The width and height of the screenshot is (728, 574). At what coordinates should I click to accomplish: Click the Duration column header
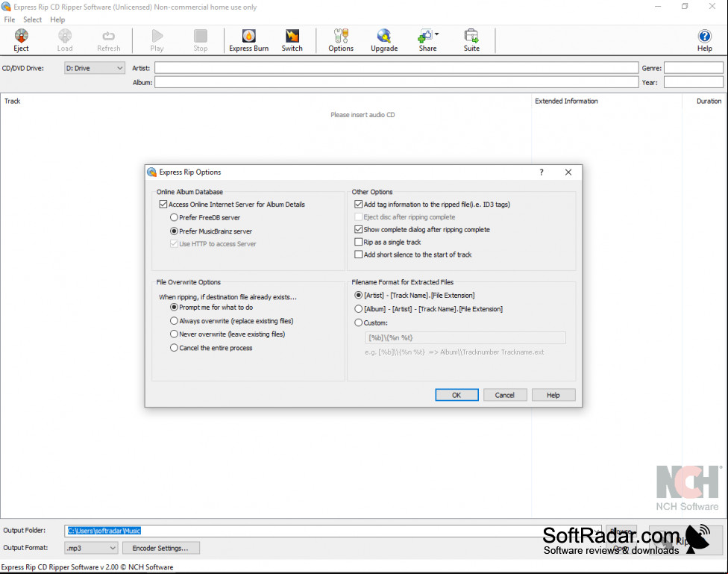pyautogui.click(x=709, y=101)
